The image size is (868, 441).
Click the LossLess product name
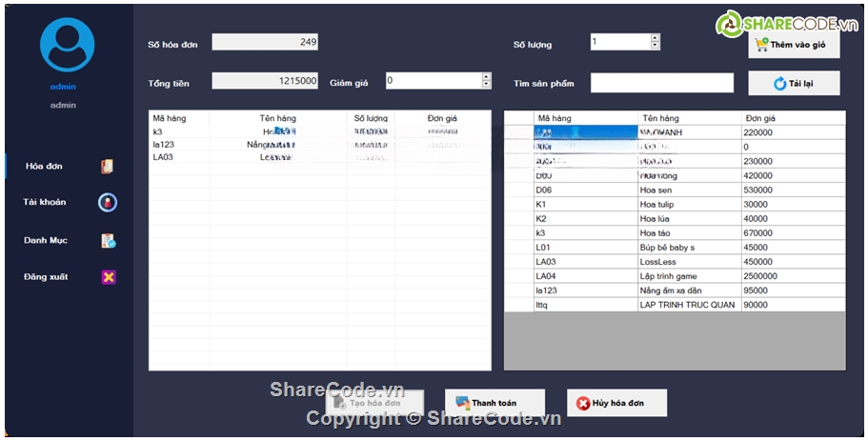[689, 262]
